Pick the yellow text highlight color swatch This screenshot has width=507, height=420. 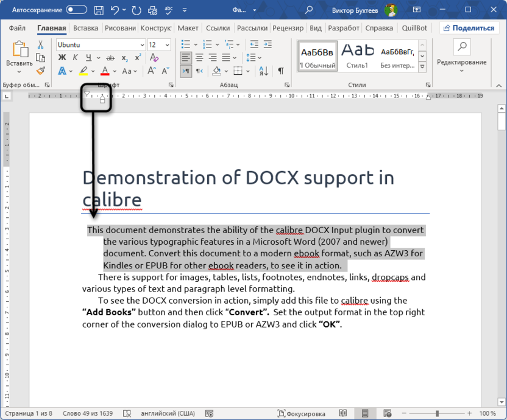tap(83, 74)
